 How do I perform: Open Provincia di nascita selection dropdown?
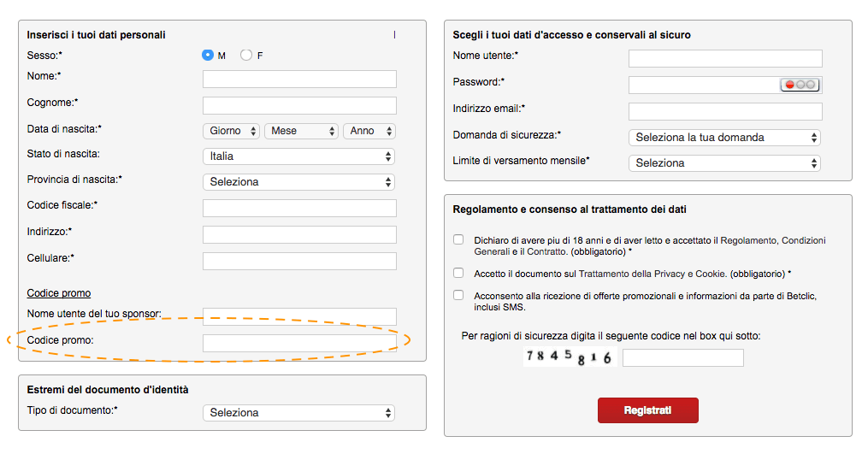(299, 182)
